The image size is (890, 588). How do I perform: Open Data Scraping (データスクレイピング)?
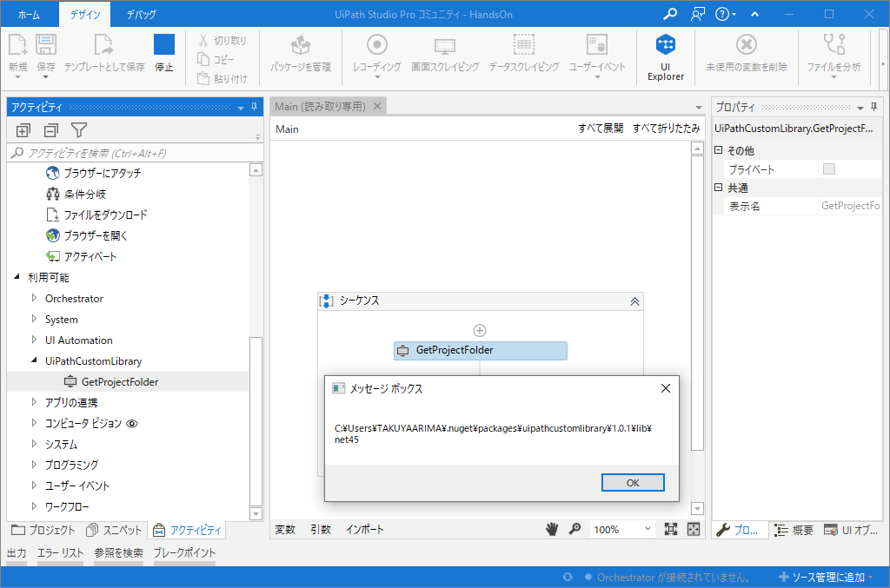coord(524,53)
